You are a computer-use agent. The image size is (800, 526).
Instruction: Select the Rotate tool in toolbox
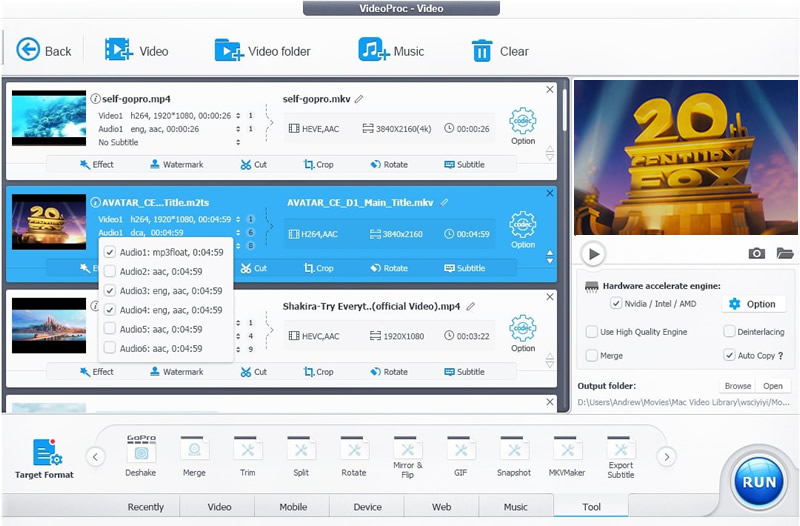coord(354,456)
